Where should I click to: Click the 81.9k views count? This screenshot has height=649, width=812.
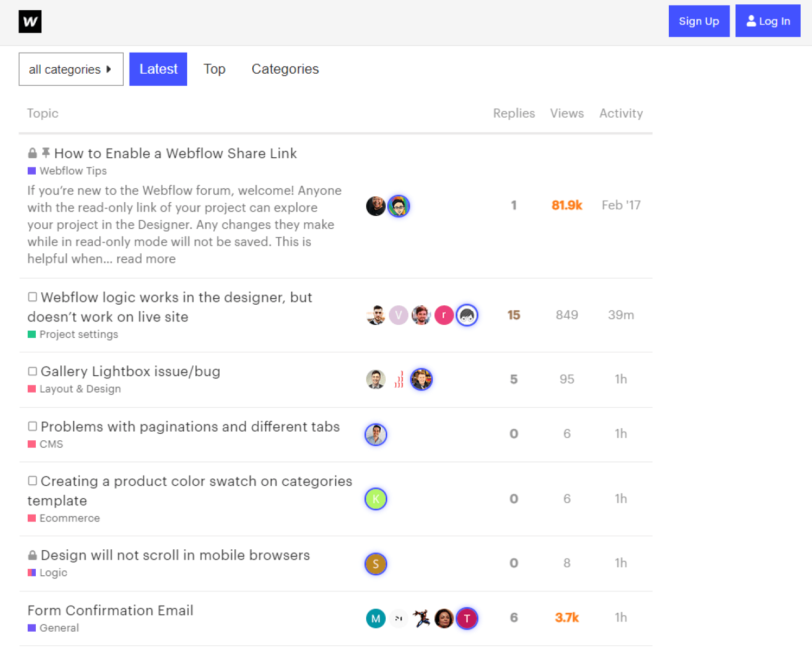[567, 205]
